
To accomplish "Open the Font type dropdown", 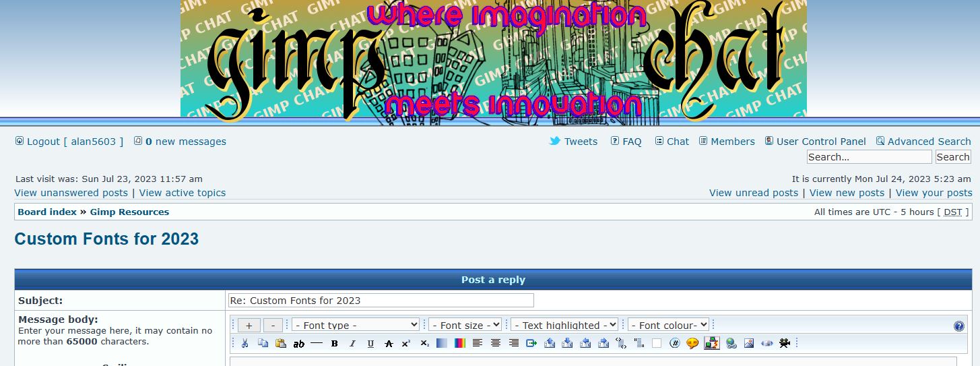I will pos(356,325).
